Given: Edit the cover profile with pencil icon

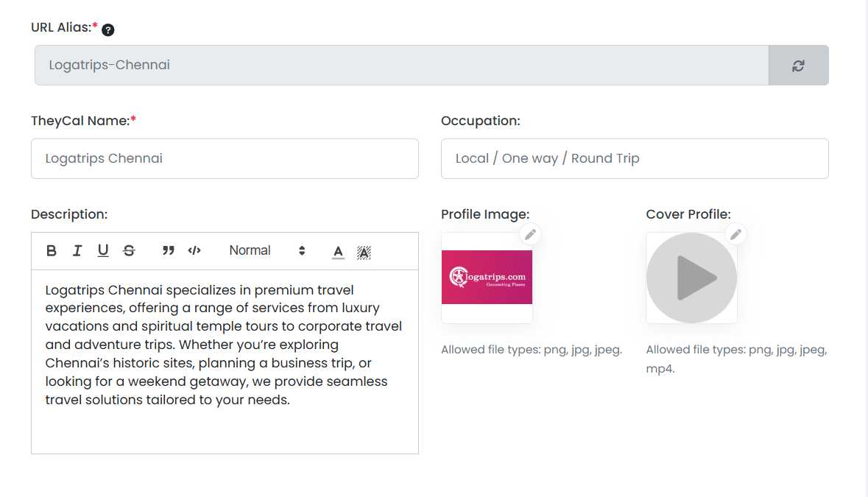Looking at the screenshot, I should 735,234.
